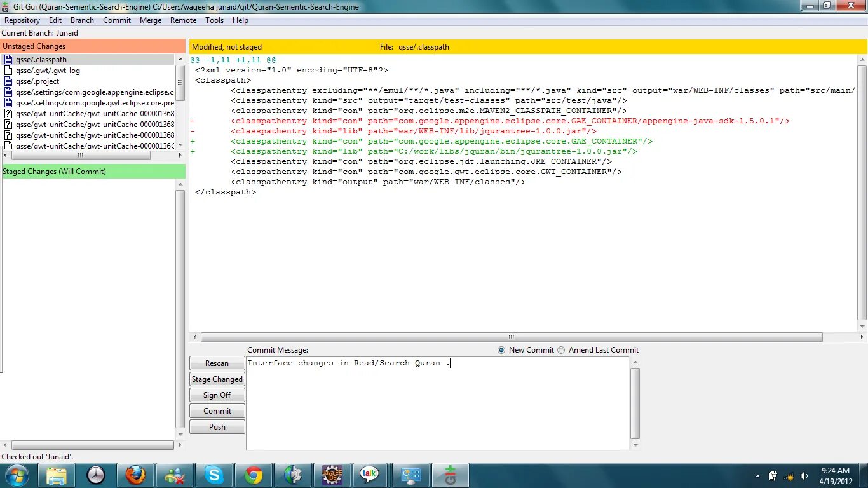
Task: Show hidden system tray icons
Action: [x=757, y=476]
